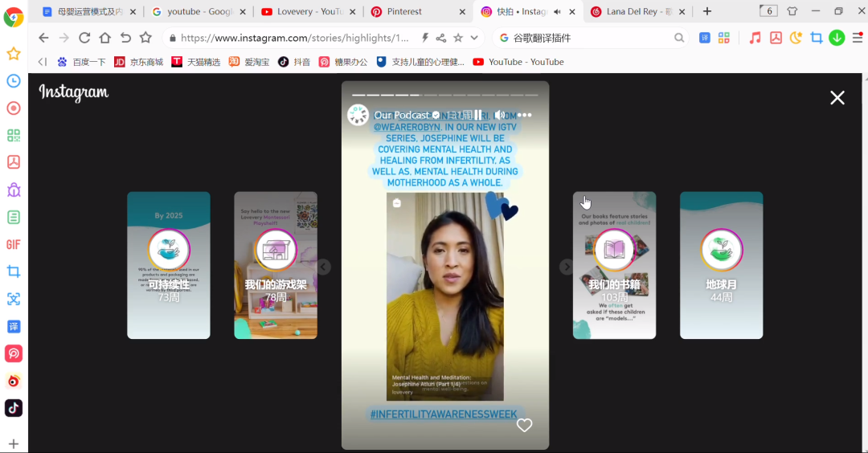Switch to the first document tab
The image size is (868, 453).
point(89,11)
